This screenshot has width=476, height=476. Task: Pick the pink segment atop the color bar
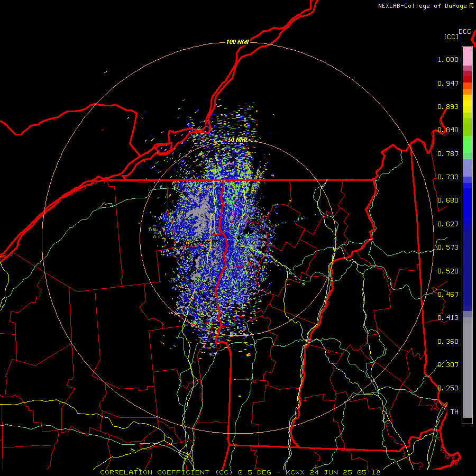click(x=467, y=57)
